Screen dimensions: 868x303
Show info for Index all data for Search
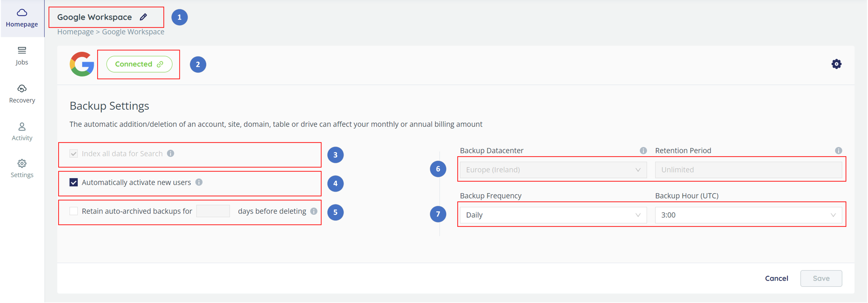tap(171, 154)
